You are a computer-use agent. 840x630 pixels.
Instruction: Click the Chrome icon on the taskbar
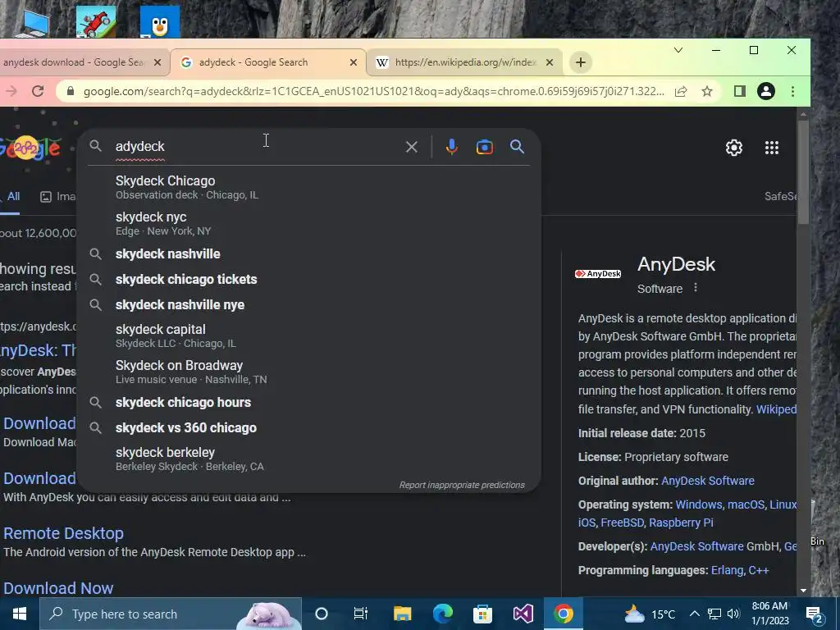563,614
